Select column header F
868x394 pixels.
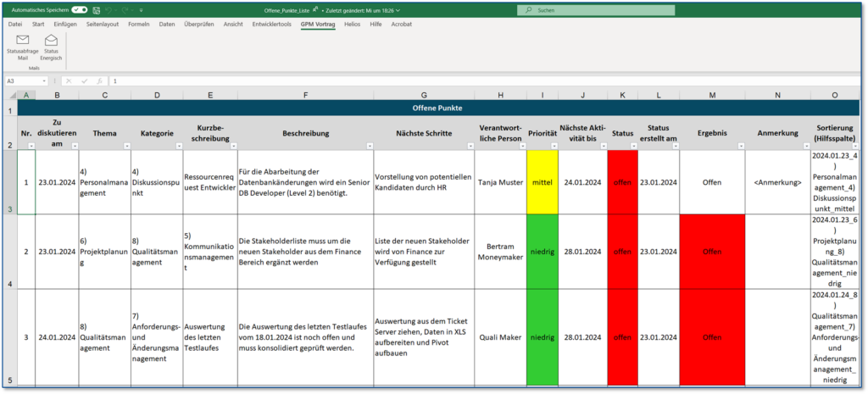(x=305, y=95)
